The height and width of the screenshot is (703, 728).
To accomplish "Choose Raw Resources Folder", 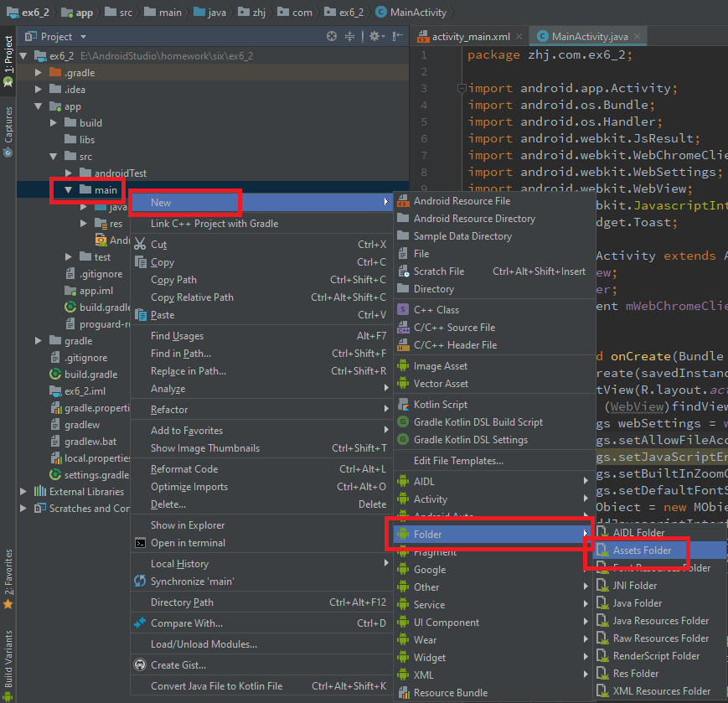I will (x=661, y=638).
